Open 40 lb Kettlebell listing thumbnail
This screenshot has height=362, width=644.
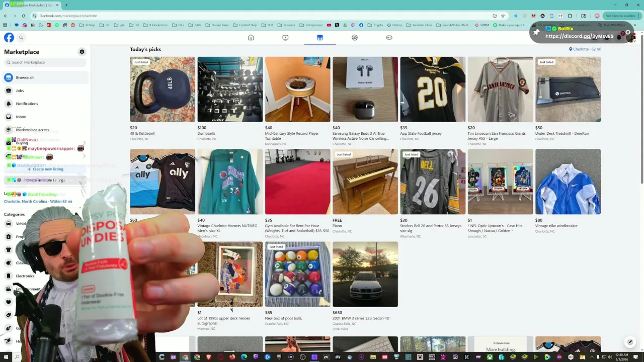(163, 89)
